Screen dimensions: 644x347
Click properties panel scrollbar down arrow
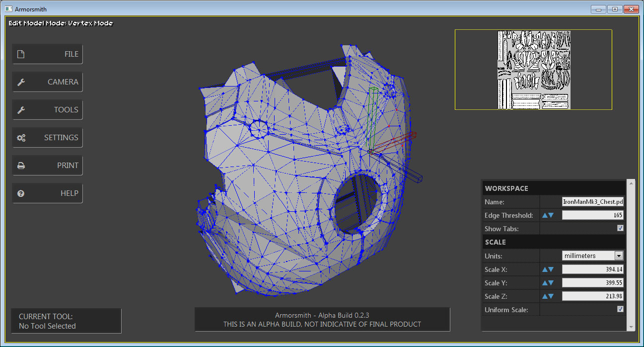click(631, 327)
